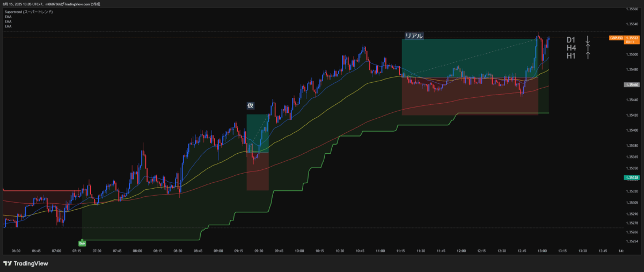Click the D1 timeframe text label
The height and width of the screenshot is (272, 644).
point(571,40)
